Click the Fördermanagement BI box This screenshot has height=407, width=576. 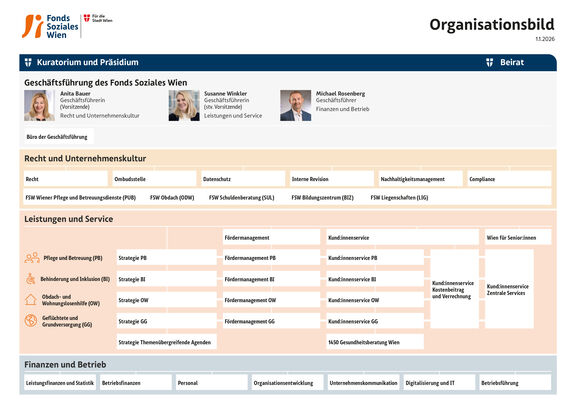click(x=271, y=279)
